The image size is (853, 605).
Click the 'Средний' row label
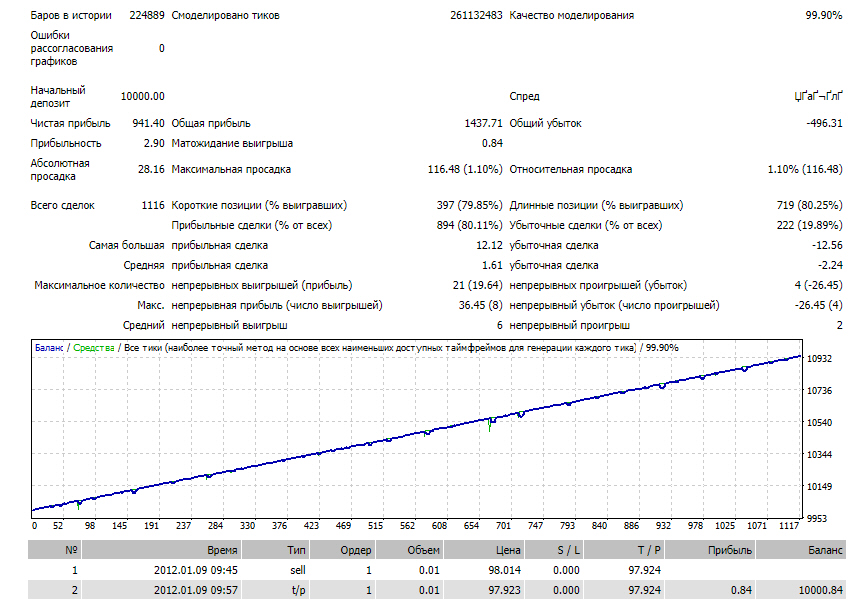(143, 325)
